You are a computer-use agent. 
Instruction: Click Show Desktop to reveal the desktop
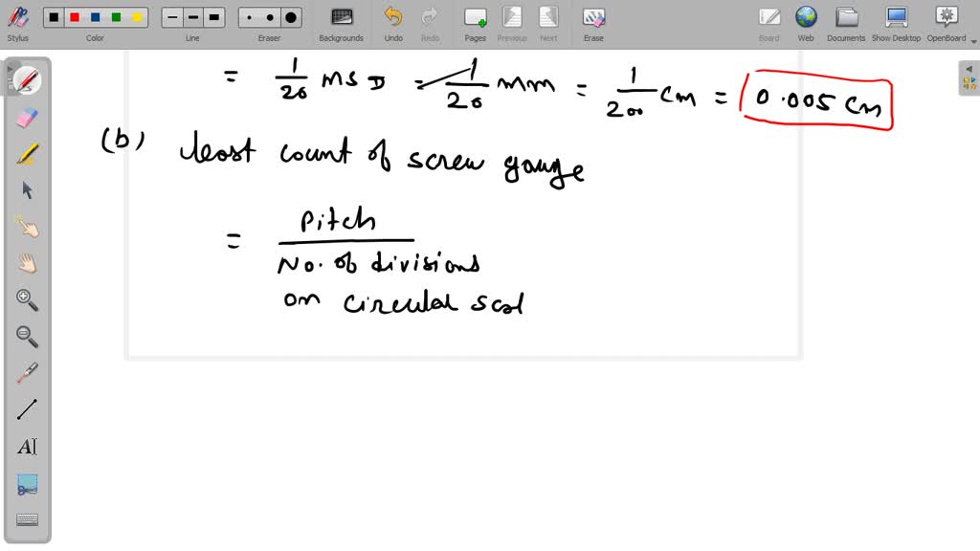[x=896, y=19]
